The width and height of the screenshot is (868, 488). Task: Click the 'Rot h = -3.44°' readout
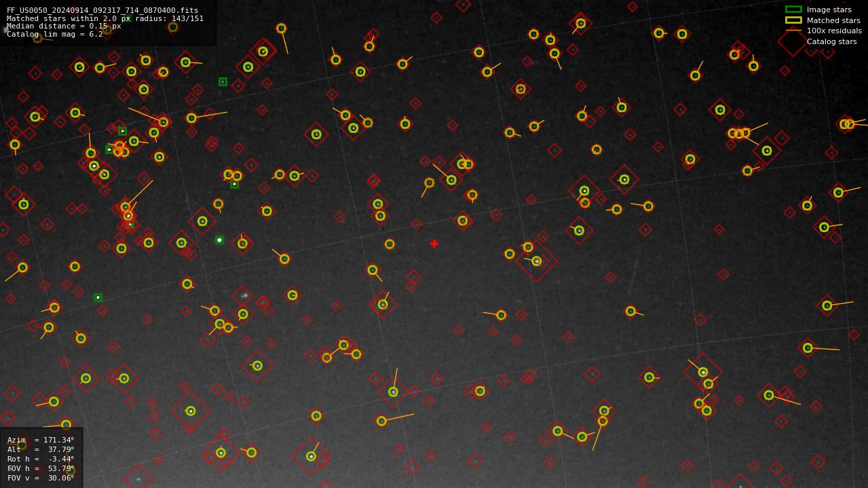click(x=41, y=459)
